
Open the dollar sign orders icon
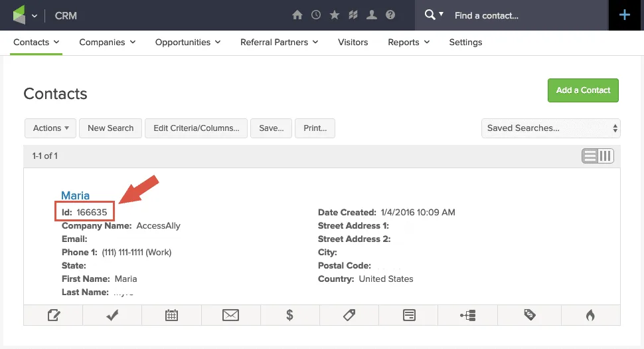[289, 315]
